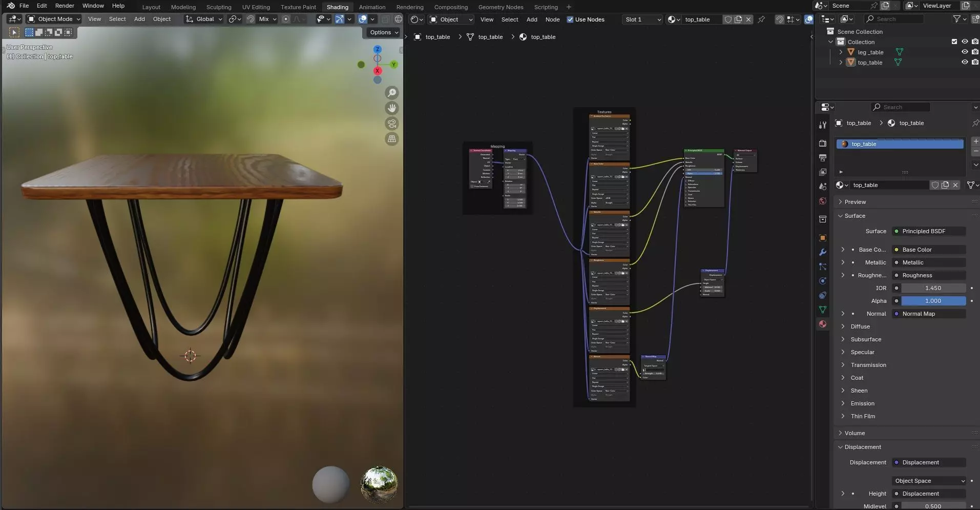This screenshot has width=980, height=510.
Task: Expand the Subsurface panel section
Action: pyautogui.click(x=866, y=339)
